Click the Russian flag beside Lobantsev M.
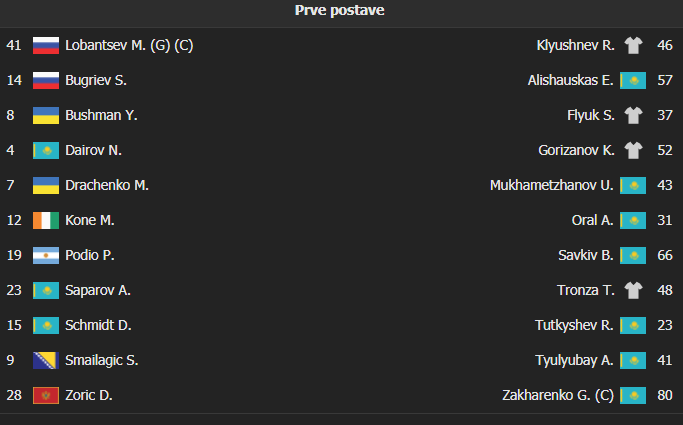 46,45
